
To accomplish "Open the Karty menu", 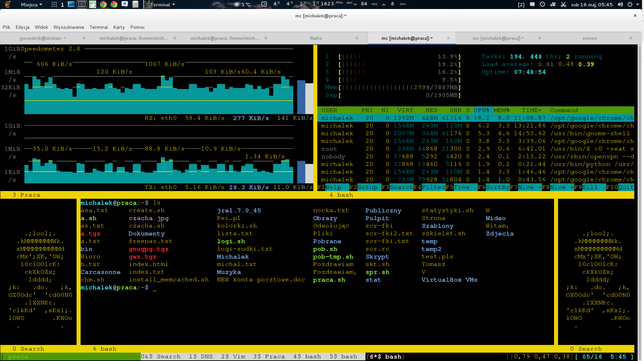I will coord(119,27).
